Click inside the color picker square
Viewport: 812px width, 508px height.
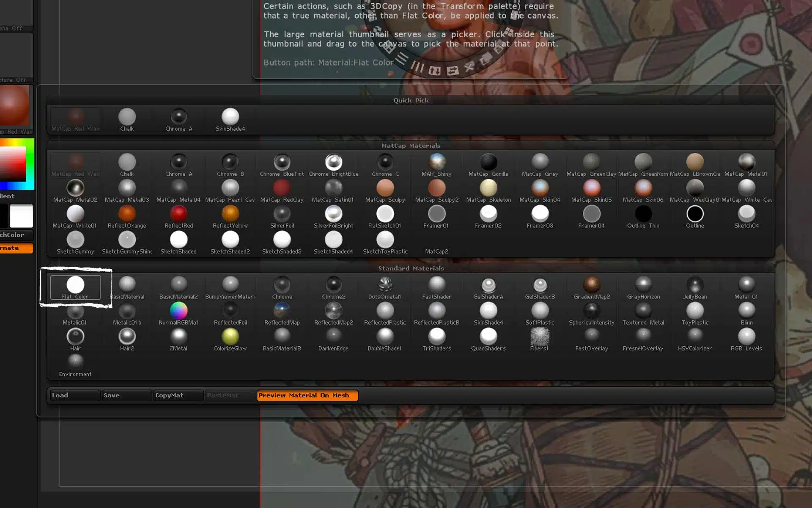(13, 164)
